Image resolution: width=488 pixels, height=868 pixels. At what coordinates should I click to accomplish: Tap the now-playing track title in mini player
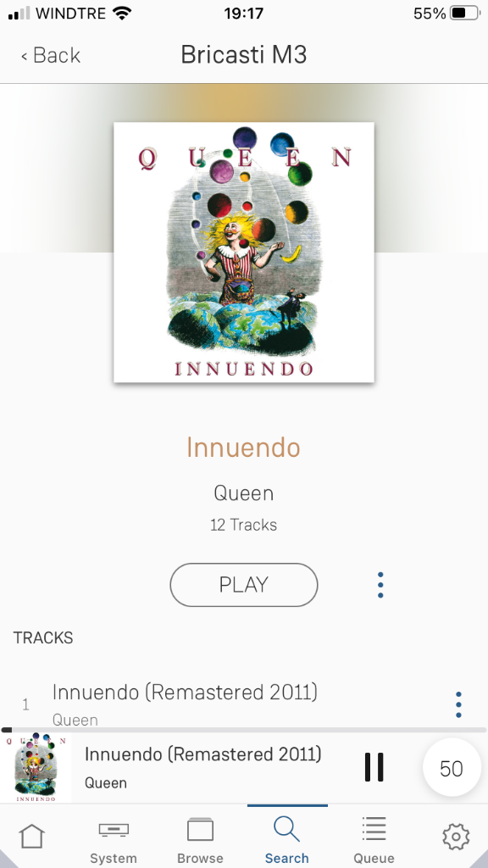[x=203, y=754]
